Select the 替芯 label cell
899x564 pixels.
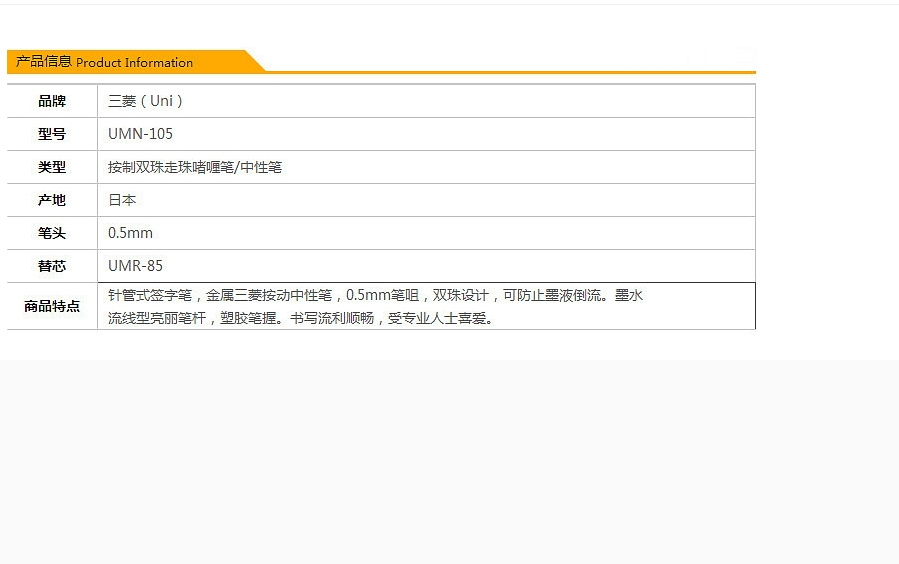[52, 266]
